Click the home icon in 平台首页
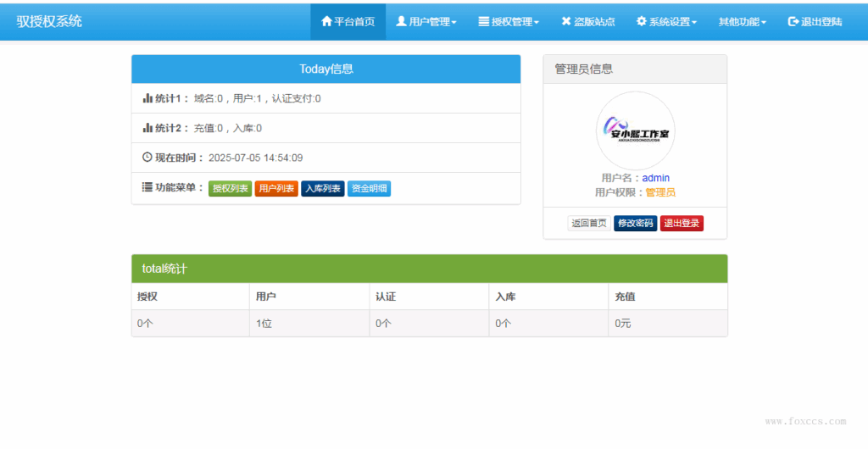The width and height of the screenshot is (868, 449). [326, 21]
